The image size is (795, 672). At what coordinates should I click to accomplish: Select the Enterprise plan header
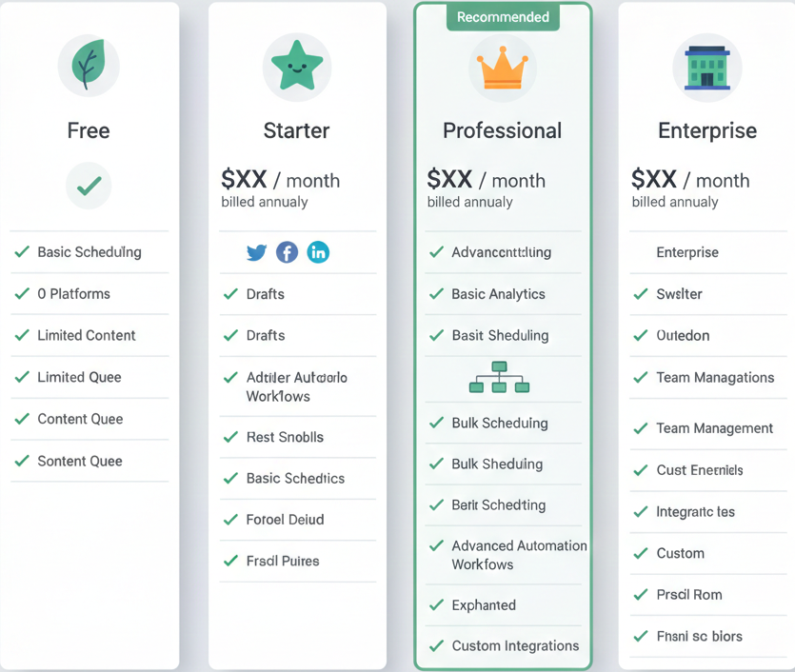click(706, 130)
